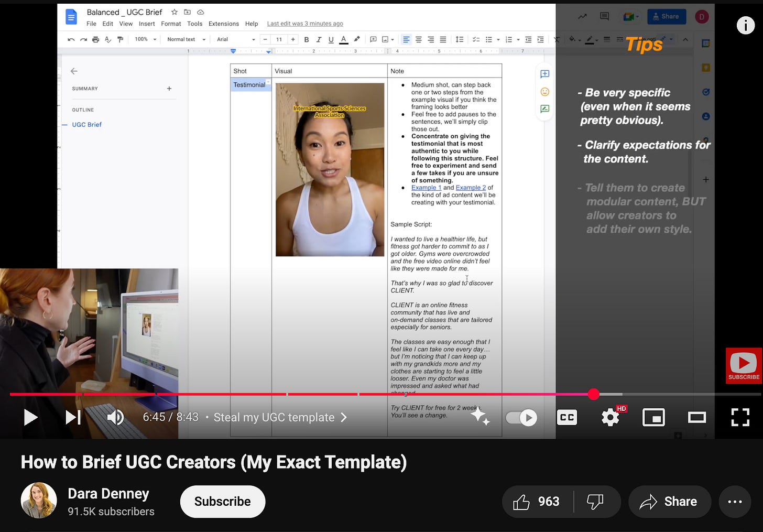Click the font size field showing 11
Viewport: 763px width, 532px height.
(x=279, y=39)
